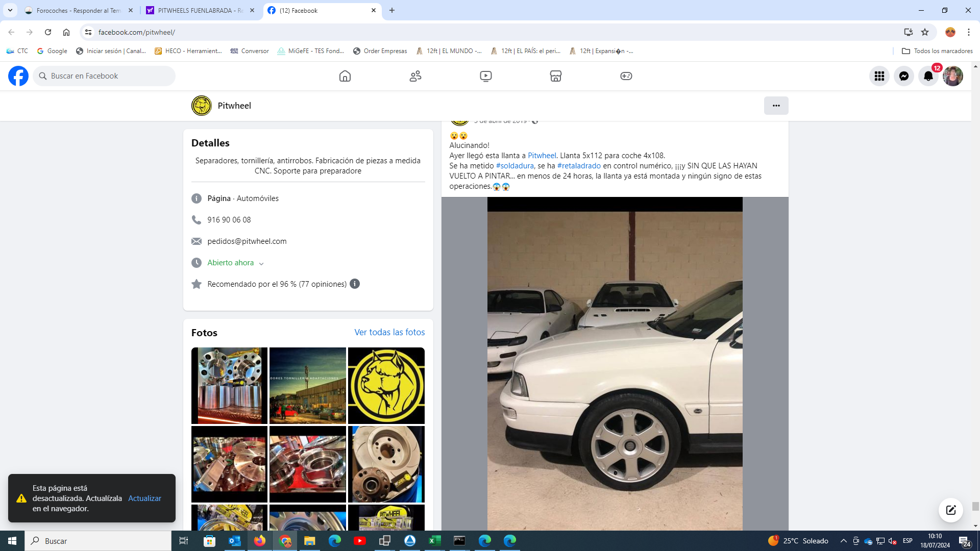Bookmark this page with the star icon
This screenshot has width=980, height=551.
pos(925,32)
